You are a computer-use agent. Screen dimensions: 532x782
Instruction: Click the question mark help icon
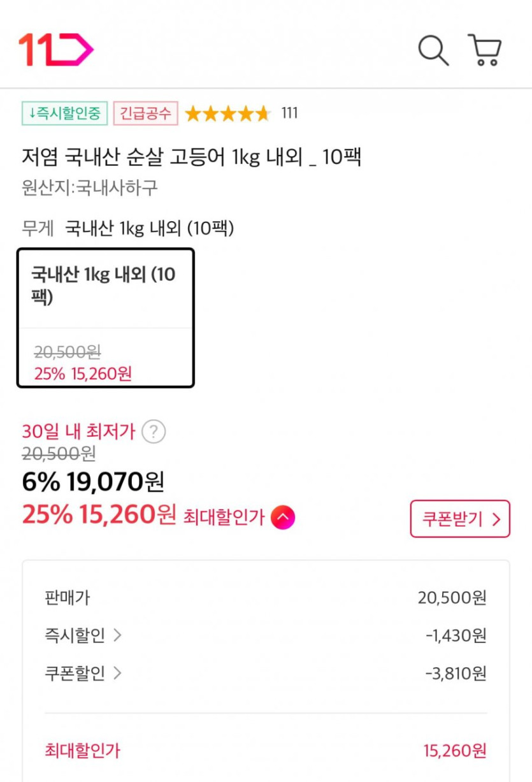[153, 432]
